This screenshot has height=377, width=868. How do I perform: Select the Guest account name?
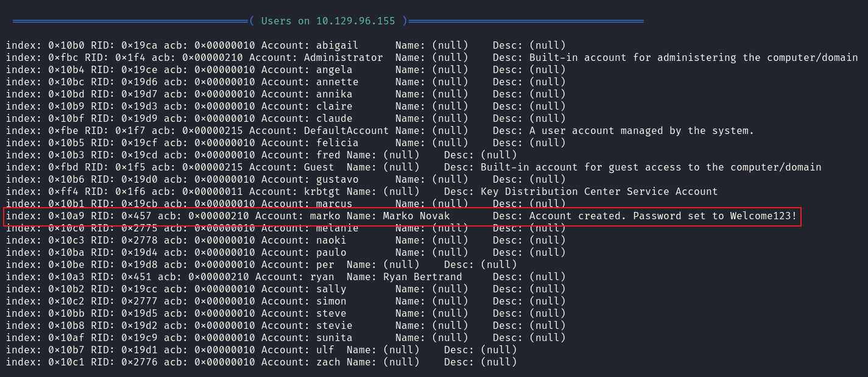[319, 167]
